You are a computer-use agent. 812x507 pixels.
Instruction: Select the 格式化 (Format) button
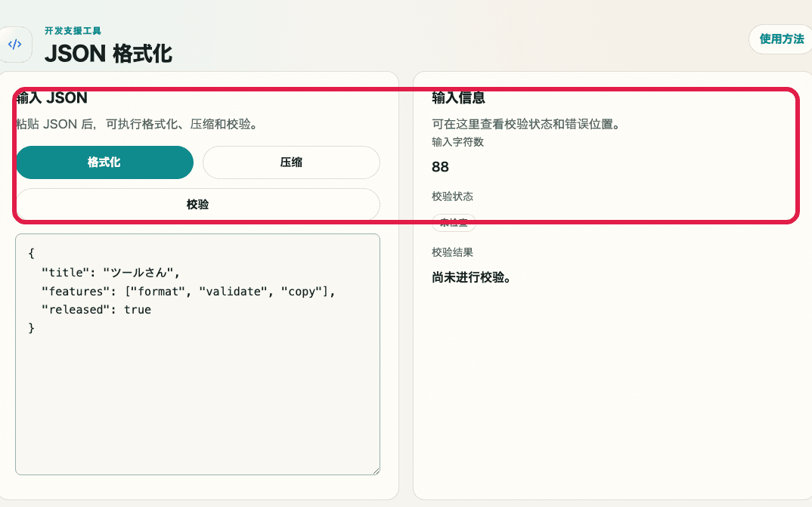[104, 162]
